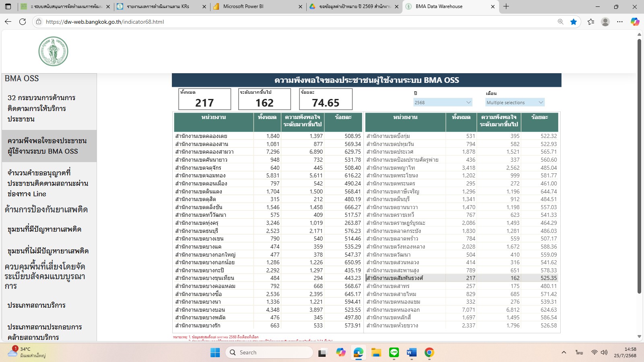Click the percentage card showing 74.65
This screenshot has width=644, height=362.
point(326,99)
